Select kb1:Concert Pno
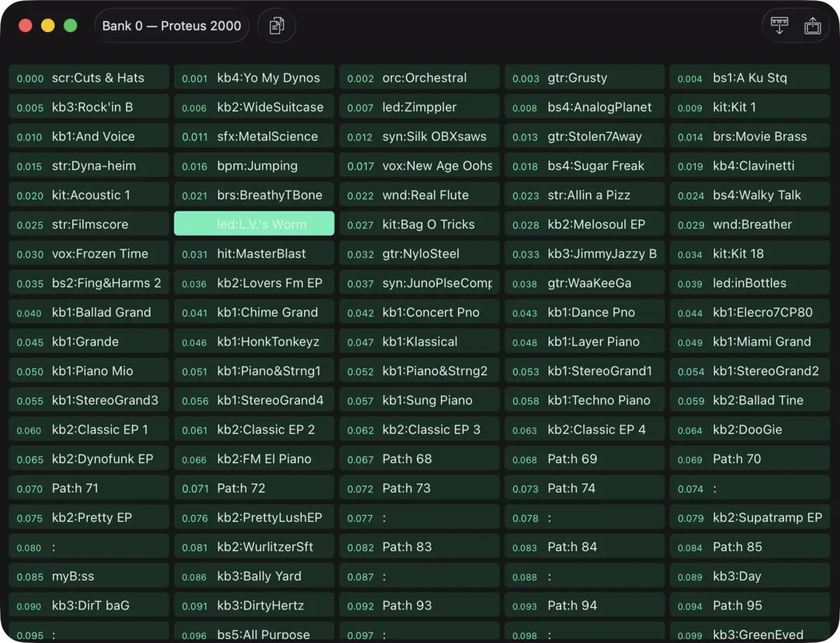The image size is (840, 643). (419, 313)
